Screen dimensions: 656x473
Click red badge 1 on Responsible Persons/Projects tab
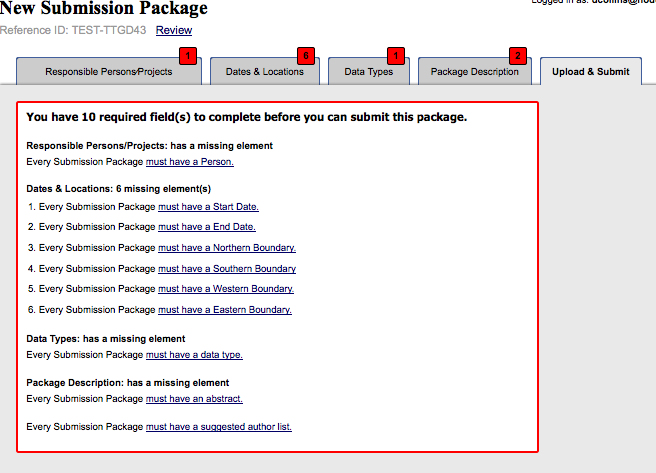pos(188,56)
